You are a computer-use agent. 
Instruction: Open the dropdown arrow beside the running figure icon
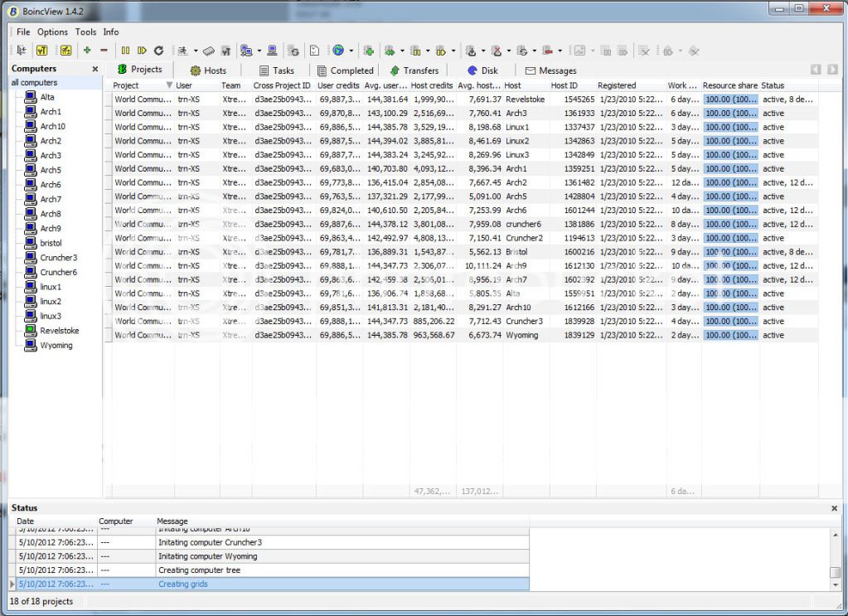(196, 51)
